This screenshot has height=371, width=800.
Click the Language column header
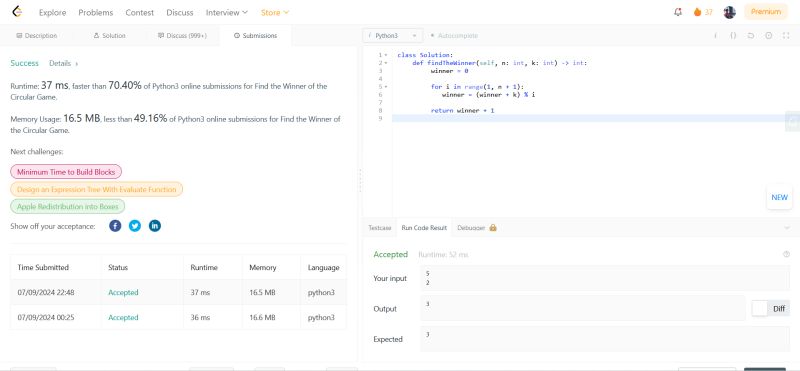pos(323,267)
